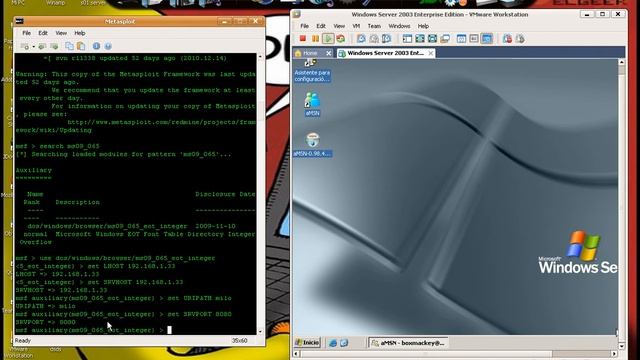The image size is (640, 360).
Task: Click the Unity multi-window icon in VMware
Action: pos(445,38)
